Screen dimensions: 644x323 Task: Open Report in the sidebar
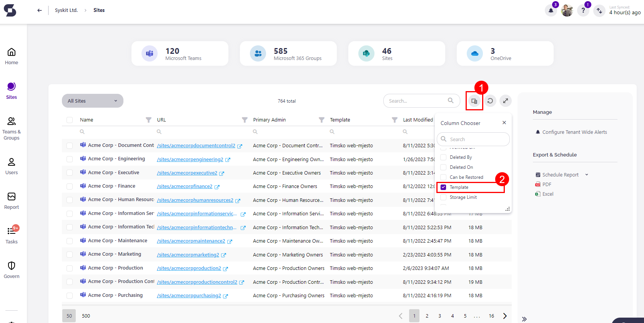coord(12,201)
